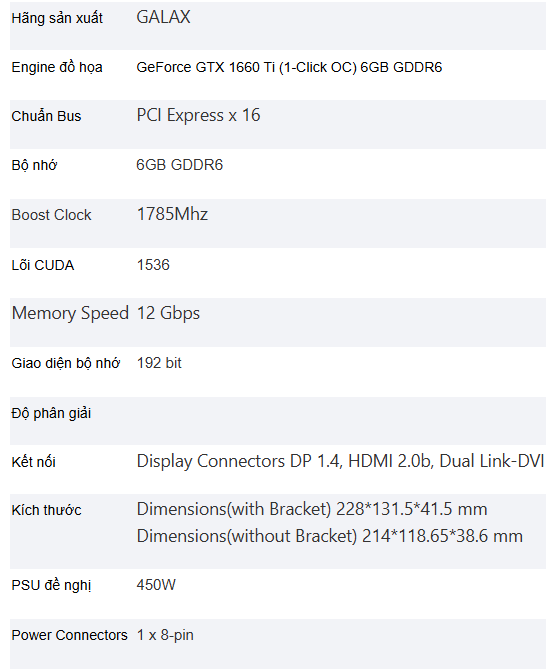Viewport: 547px width, 669px height.
Task: Click the 1 x 8-pin power connector value
Action: tap(165, 635)
